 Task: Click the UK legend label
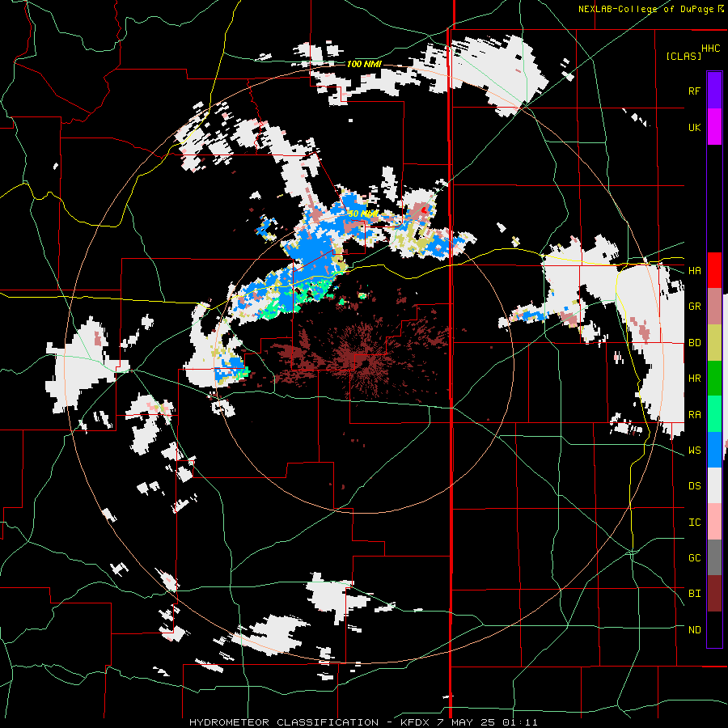coord(694,127)
